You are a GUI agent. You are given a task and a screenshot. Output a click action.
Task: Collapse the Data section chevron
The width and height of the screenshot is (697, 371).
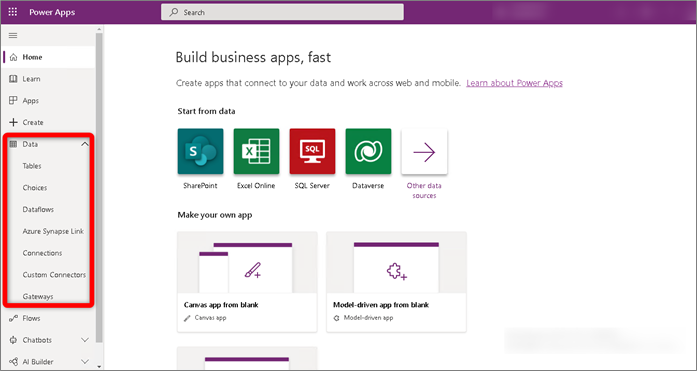84,144
